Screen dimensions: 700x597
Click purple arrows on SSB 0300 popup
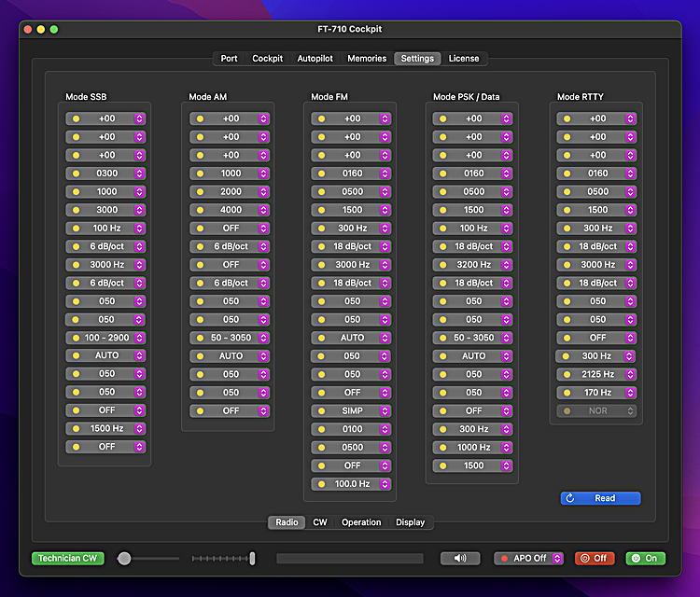(x=139, y=174)
